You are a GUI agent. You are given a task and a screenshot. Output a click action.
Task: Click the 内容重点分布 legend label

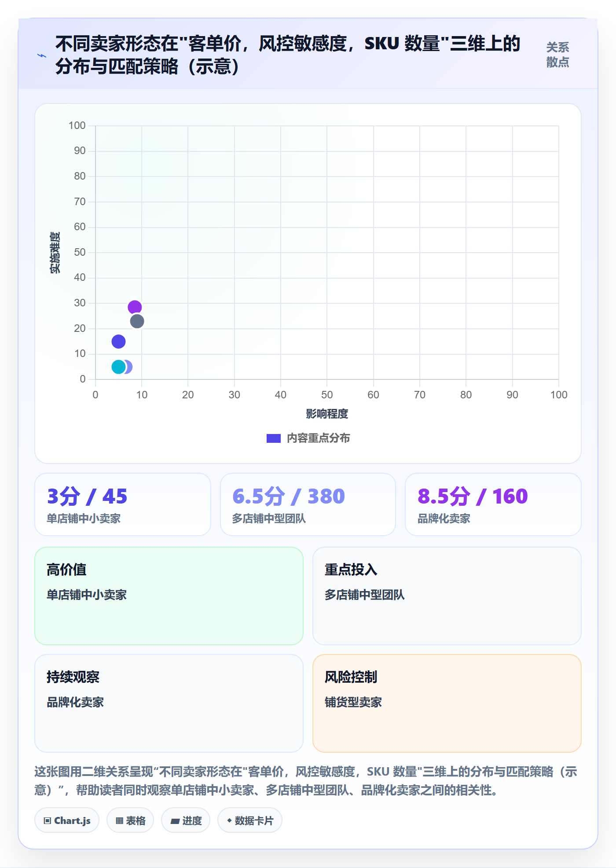318,438
